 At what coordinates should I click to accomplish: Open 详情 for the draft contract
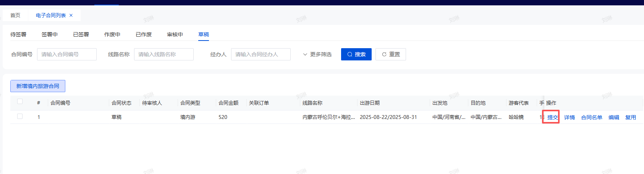(570, 117)
